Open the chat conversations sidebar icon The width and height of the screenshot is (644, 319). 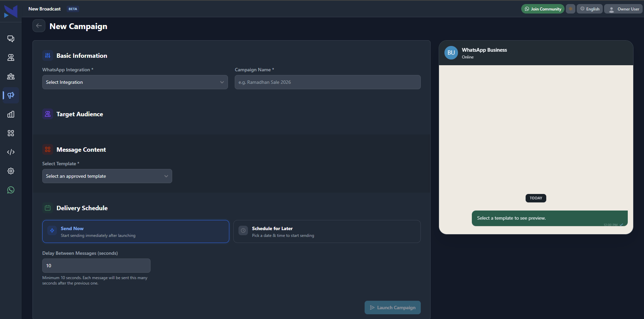pyautogui.click(x=11, y=39)
